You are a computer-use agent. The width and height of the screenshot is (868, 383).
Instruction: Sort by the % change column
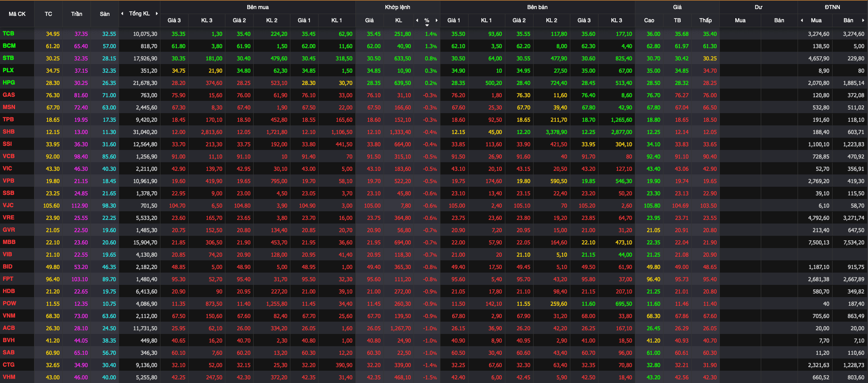point(427,21)
